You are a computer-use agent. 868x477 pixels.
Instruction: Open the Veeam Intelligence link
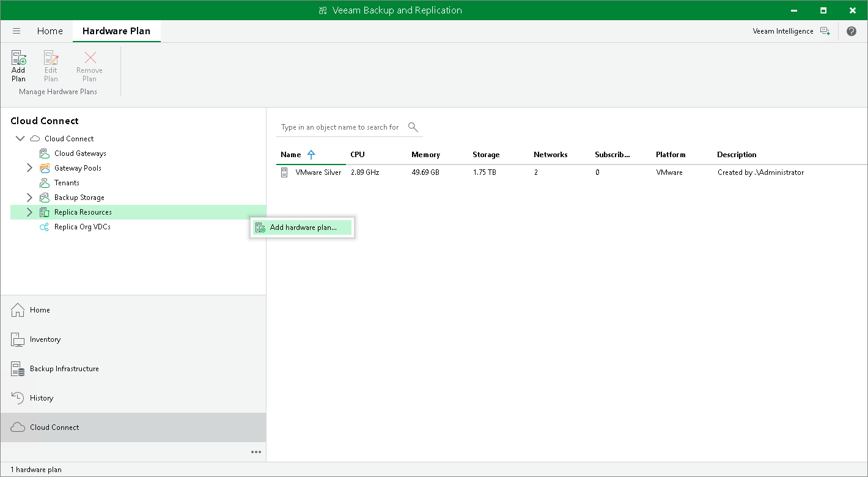(783, 31)
